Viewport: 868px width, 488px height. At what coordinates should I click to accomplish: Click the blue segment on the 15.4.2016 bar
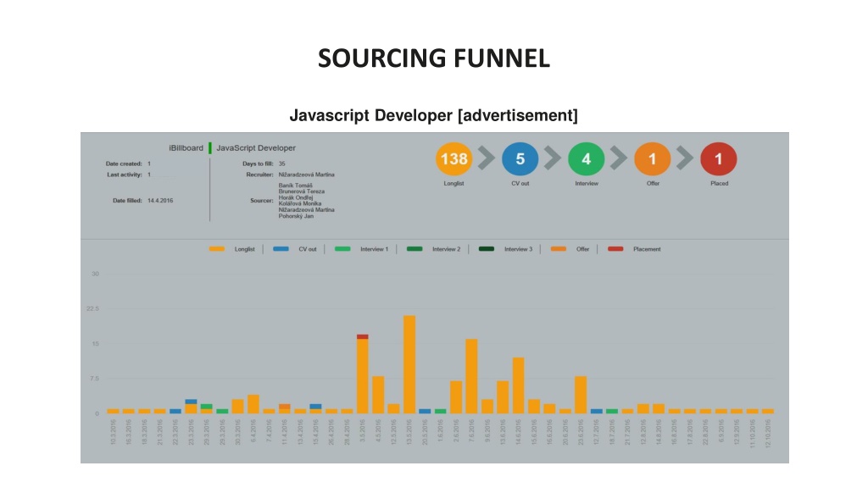click(x=315, y=407)
